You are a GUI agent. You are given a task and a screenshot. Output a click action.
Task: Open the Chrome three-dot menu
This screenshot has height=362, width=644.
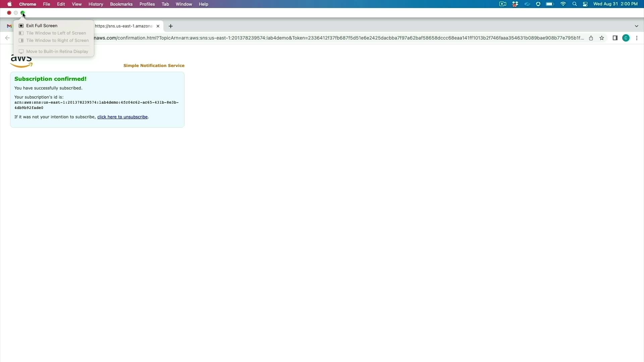point(637,38)
